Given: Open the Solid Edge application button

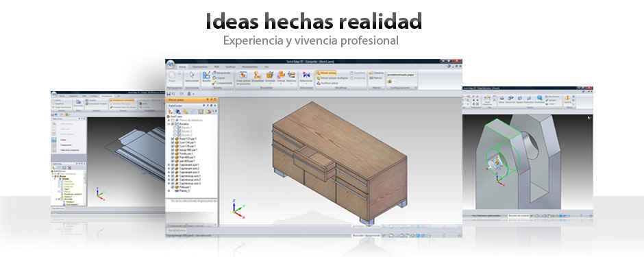Looking at the screenshot, I should [x=171, y=64].
